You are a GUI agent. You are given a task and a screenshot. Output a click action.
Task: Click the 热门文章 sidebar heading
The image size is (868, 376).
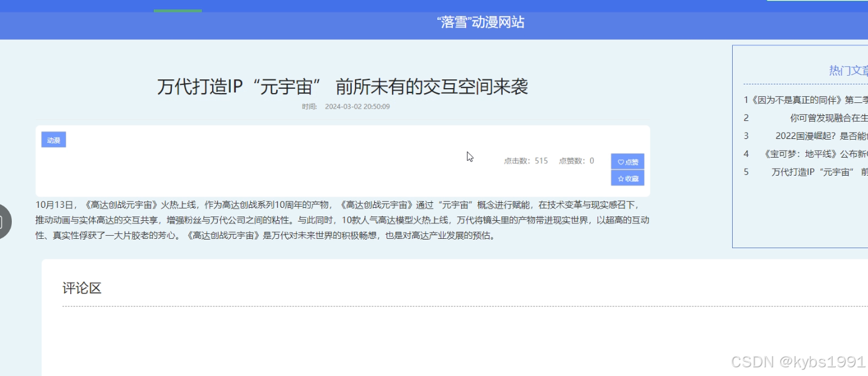[x=848, y=71]
